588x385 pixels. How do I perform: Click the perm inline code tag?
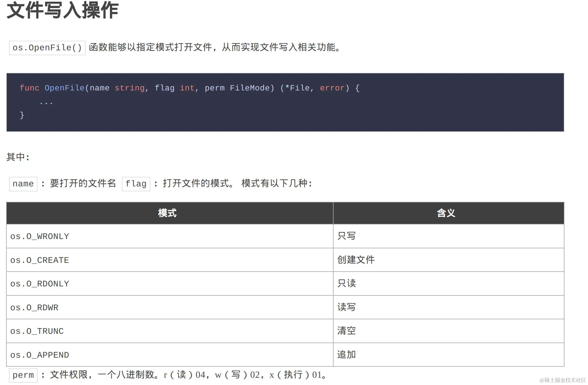pos(23,375)
